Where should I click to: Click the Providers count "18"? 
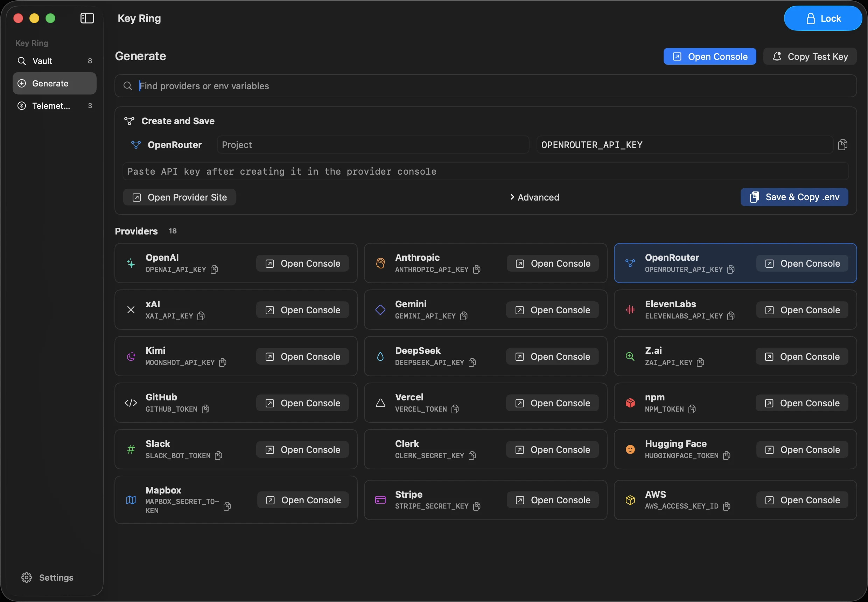point(173,231)
